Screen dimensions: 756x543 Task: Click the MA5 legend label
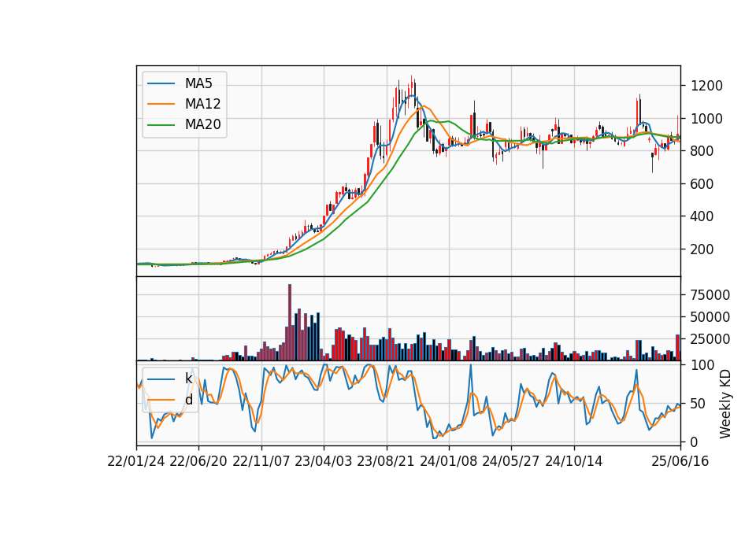pos(198,83)
